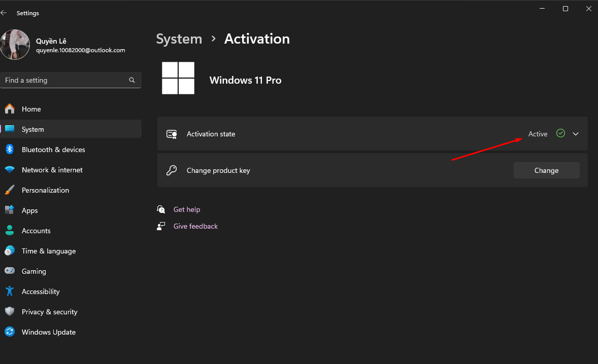Select the Bluetooth & devices icon in sidebar
The image size is (598, 364).
[9, 150]
